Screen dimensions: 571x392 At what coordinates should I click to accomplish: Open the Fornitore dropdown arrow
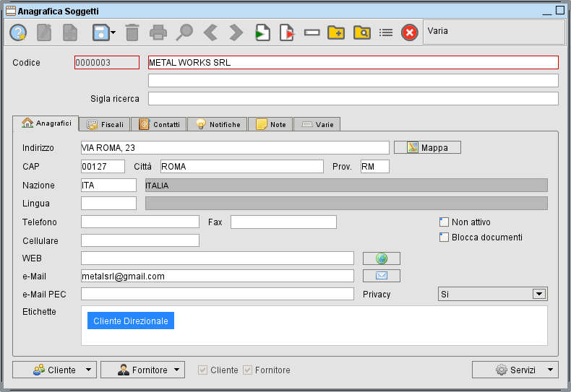(x=178, y=370)
